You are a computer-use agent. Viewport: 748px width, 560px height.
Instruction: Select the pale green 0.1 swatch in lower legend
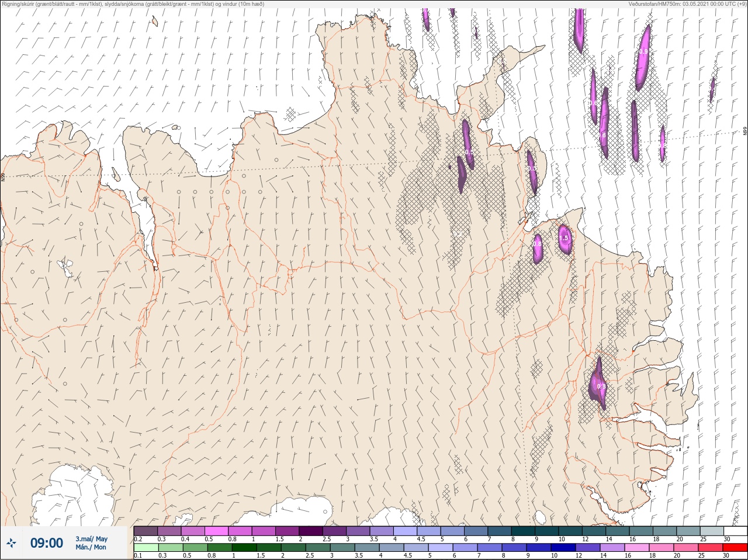click(x=146, y=548)
